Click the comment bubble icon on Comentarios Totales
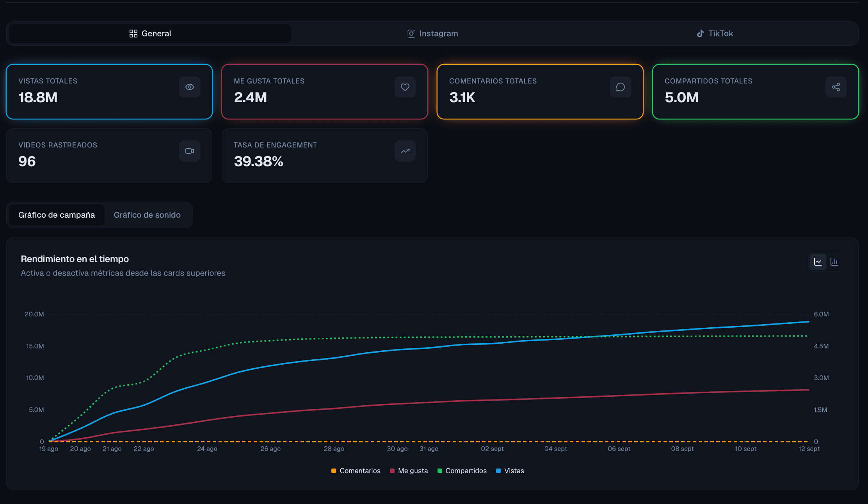Screen dimensions: 868x504 tap(621, 87)
